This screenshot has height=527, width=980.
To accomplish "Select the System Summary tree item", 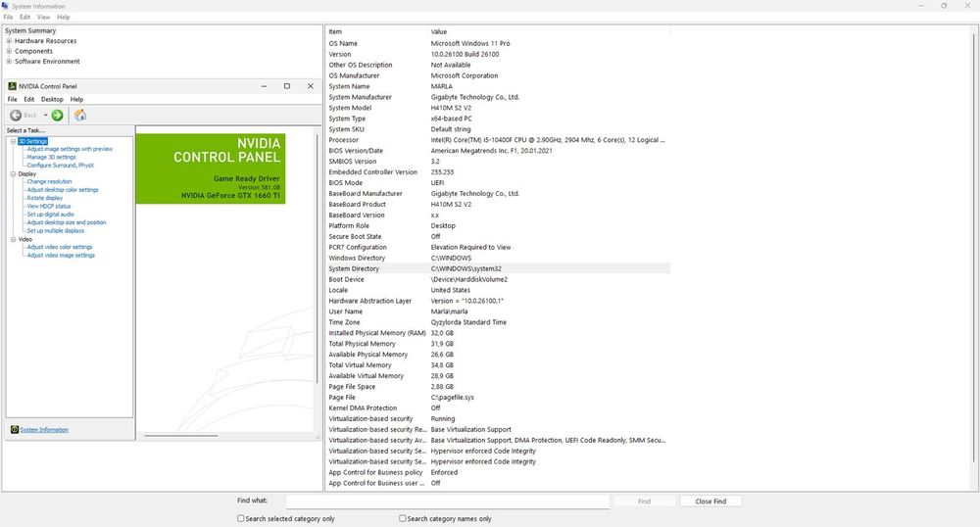I will coord(30,30).
